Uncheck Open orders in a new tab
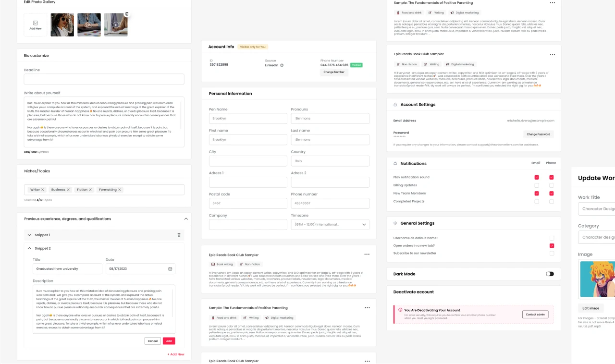 552,245
